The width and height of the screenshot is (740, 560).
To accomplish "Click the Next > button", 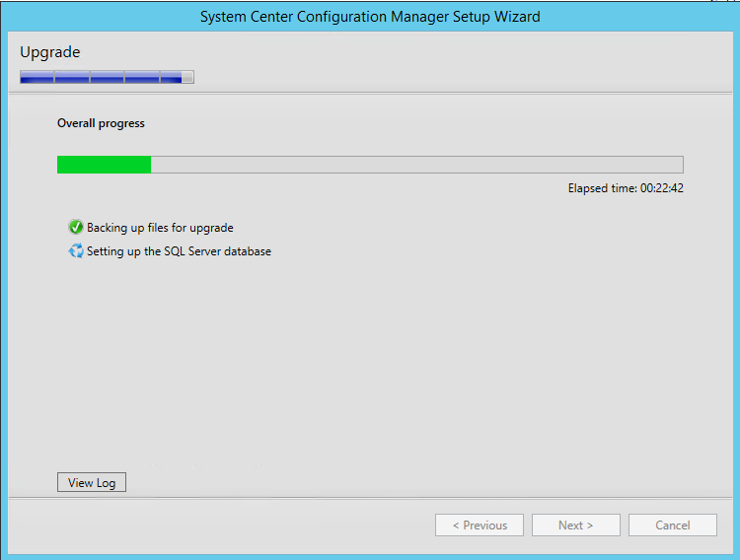I will pos(575,525).
